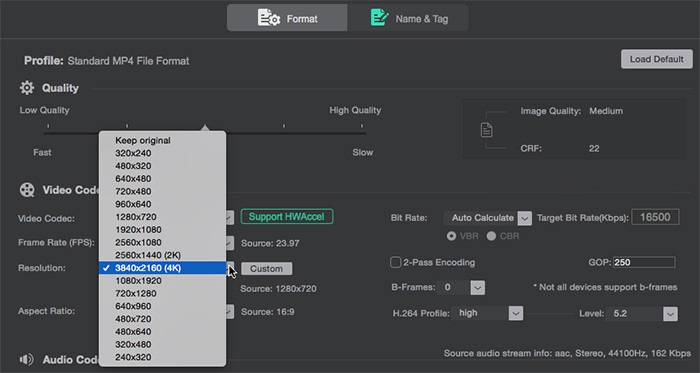Image resolution: width=700 pixels, height=373 pixels.
Task: Click the speaker Audio Codec icon
Action: click(x=27, y=360)
